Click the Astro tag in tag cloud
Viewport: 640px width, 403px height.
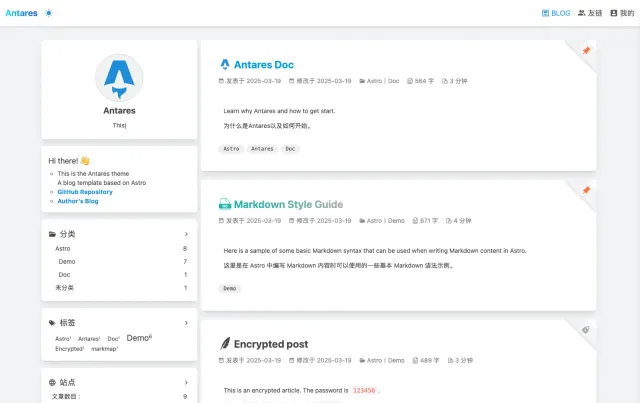point(63,338)
